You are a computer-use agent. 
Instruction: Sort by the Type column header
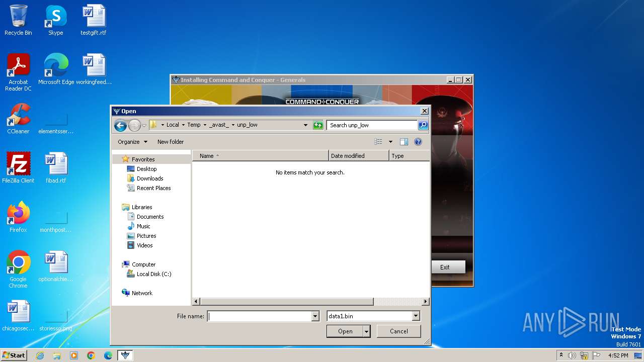click(x=410, y=156)
